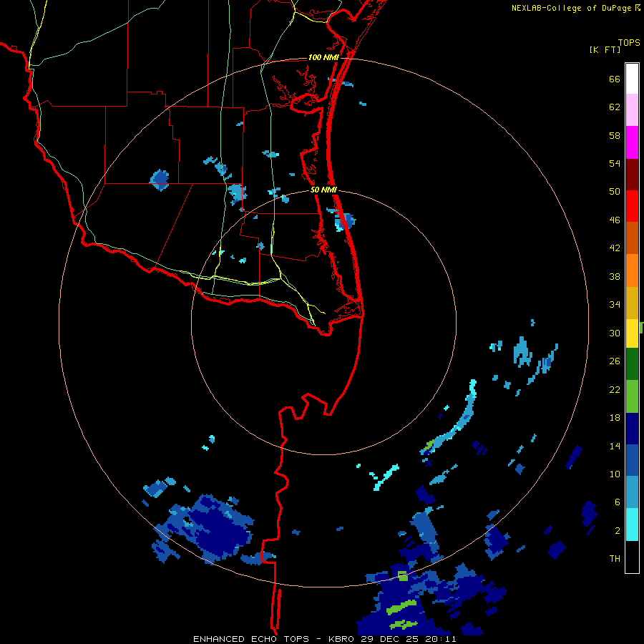This screenshot has height=644, width=644.
Task: Click the scale value "2"
Action: tap(618, 531)
